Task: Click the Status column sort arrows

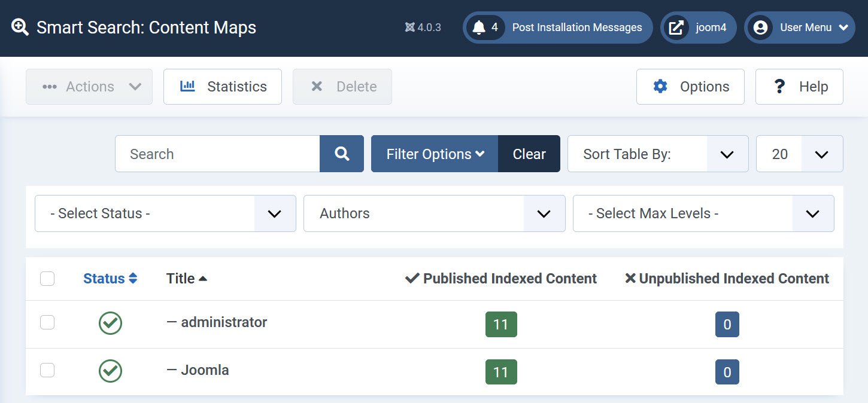Action: (x=133, y=279)
